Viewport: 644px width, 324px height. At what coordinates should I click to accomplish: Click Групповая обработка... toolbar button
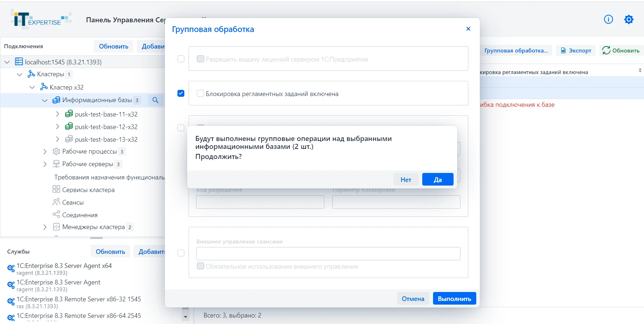pos(516,50)
